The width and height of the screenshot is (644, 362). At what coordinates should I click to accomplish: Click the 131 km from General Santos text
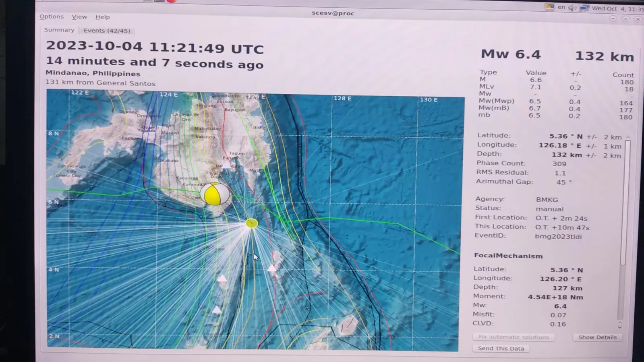[100, 83]
